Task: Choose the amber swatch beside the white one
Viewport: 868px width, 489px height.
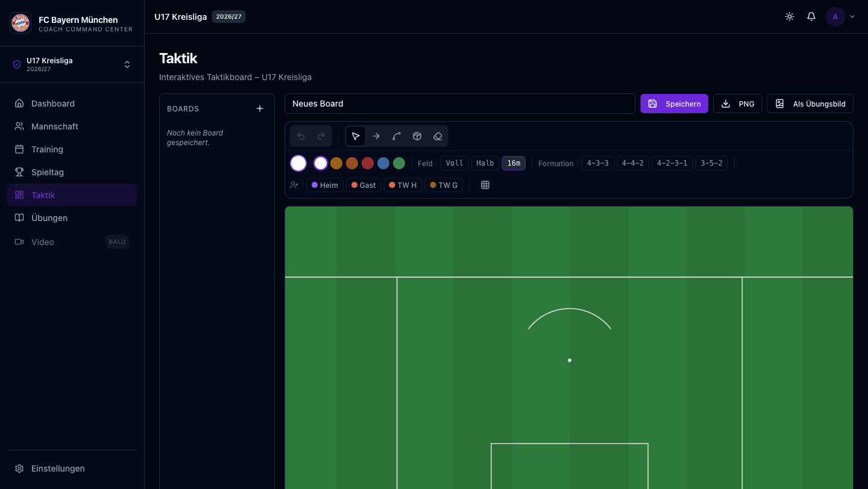Action: 336,163
